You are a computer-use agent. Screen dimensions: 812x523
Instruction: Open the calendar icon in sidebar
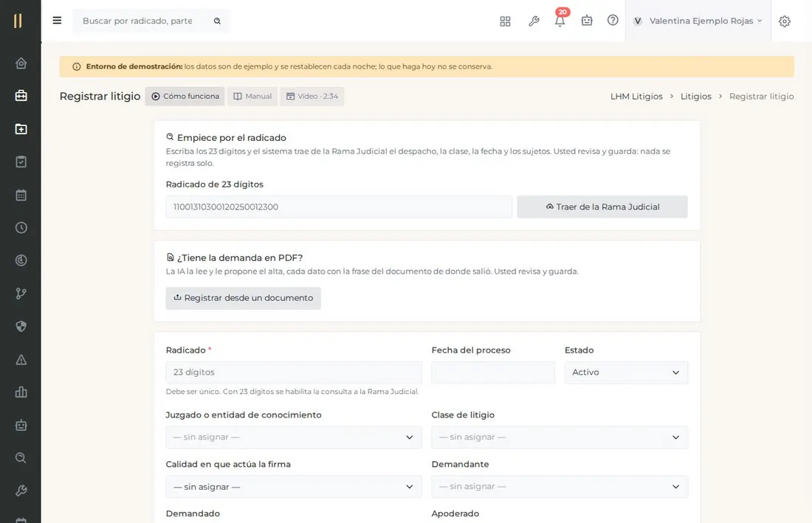tap(21, 195)
